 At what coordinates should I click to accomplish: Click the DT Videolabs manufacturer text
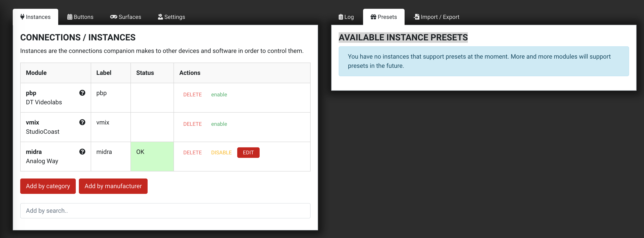point(44,102)
